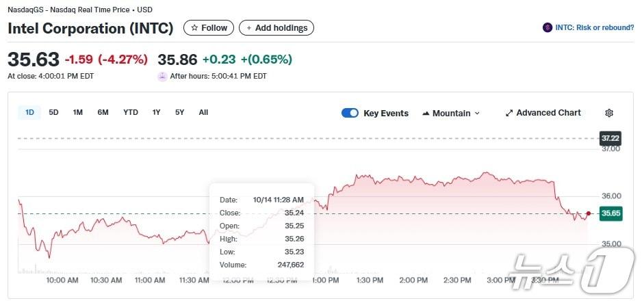Click the red current price marker dot

(x=588, y=213)
